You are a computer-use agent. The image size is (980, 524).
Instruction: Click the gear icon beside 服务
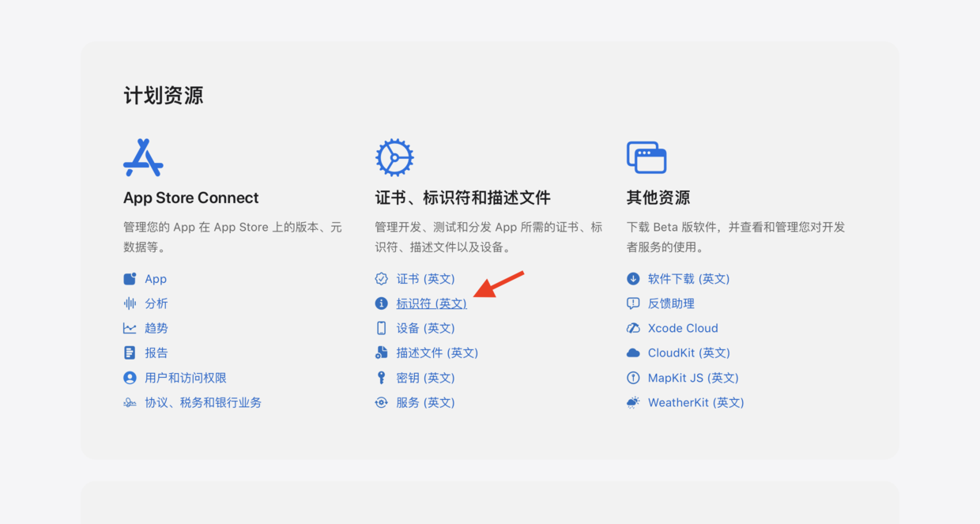point(381,402)
